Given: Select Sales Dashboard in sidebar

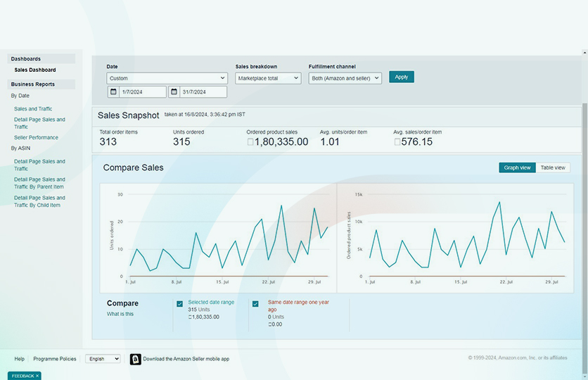Looking at the screenshot, I should [x=35, y=70].
